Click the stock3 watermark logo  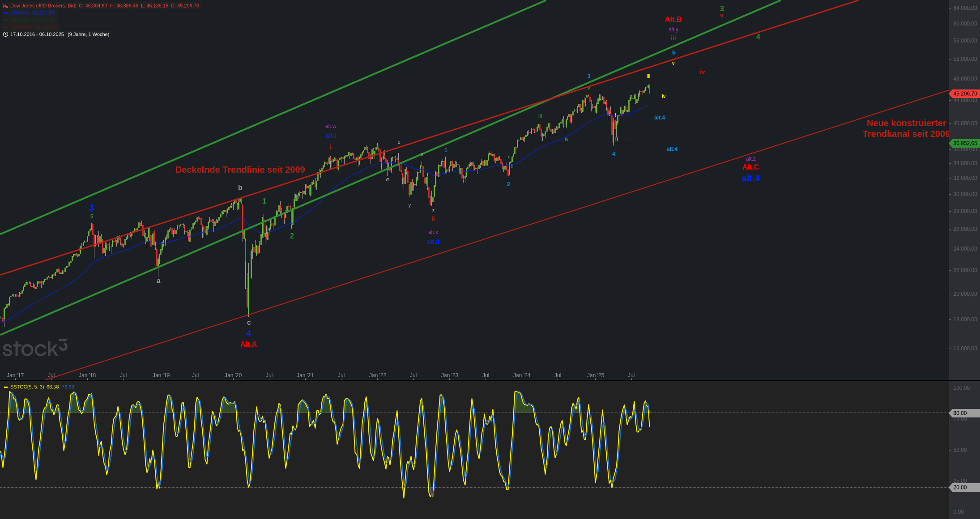(x=35, y=348)
